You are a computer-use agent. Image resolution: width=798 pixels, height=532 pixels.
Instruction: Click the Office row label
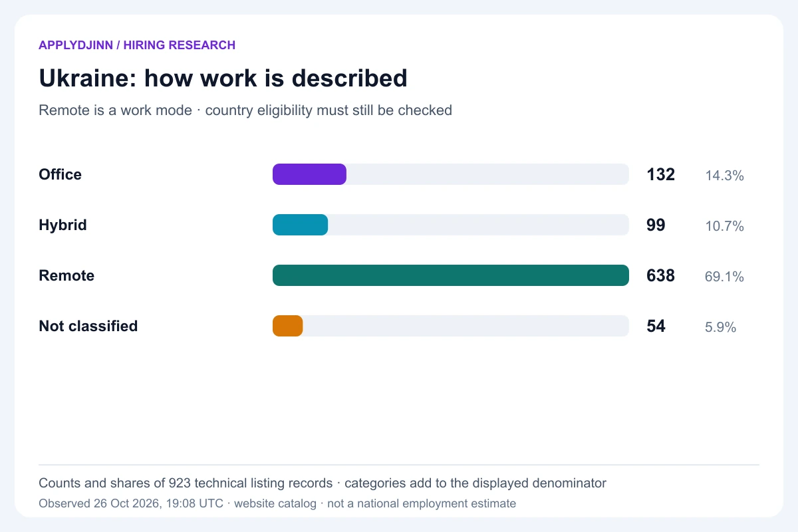point(61,174)
